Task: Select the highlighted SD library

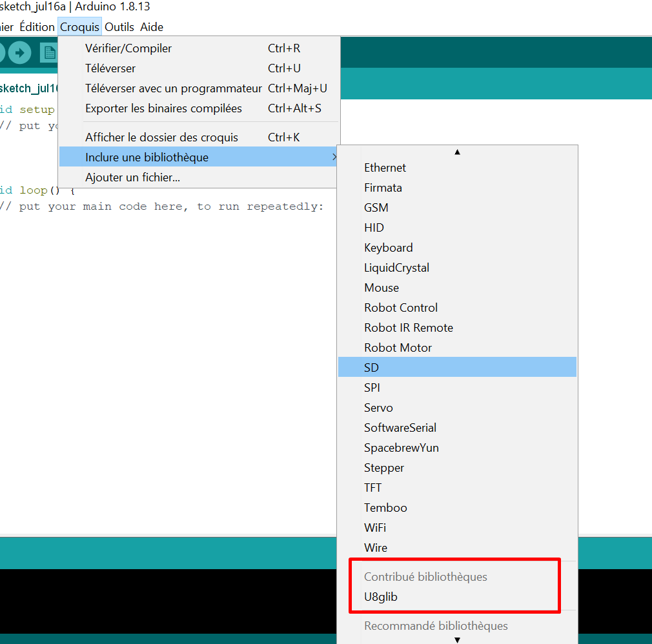Action: point(458,367)
